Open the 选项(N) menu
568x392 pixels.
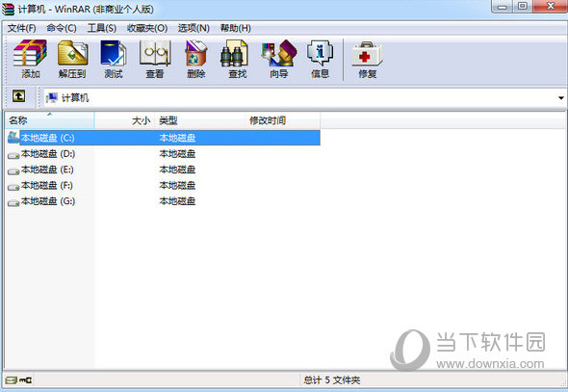(x=194, y=28)
